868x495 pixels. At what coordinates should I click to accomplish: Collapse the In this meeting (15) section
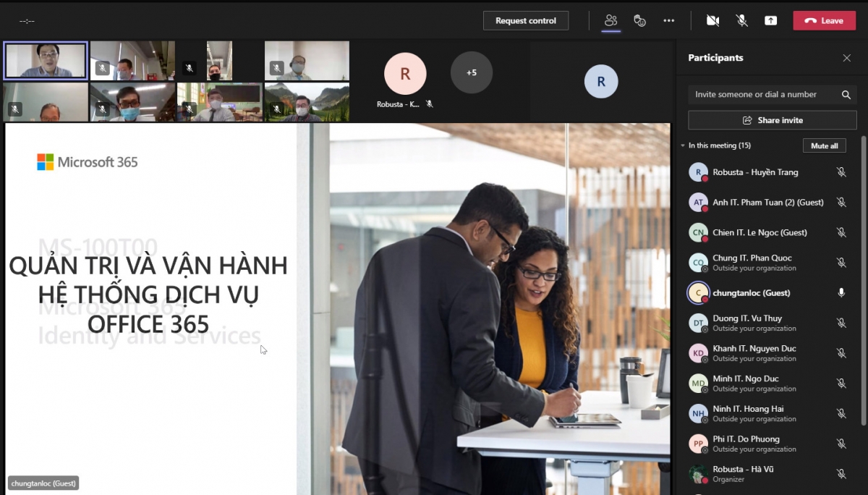683,145
